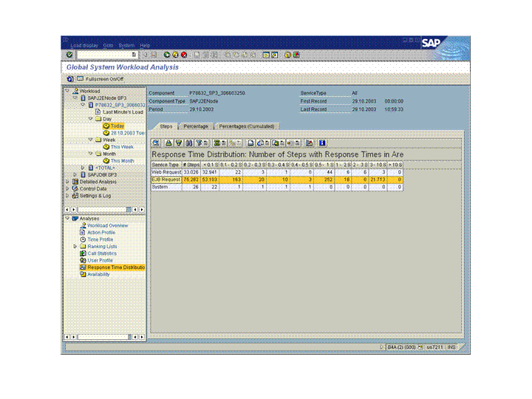Click the horizontal scrollbar under Workload tree
The width and height of the screenshot is (532, 399).
[103, 210]
